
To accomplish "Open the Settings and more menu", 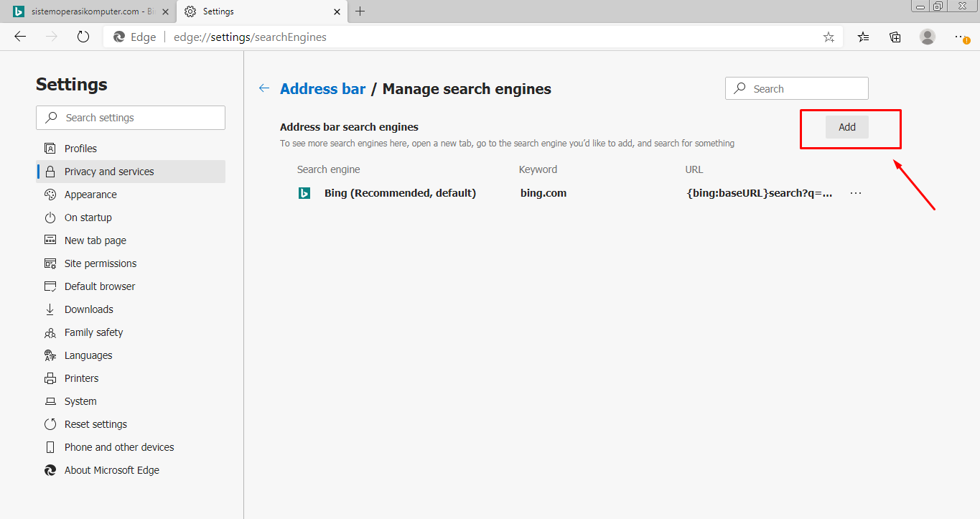I will coord(959,36).
